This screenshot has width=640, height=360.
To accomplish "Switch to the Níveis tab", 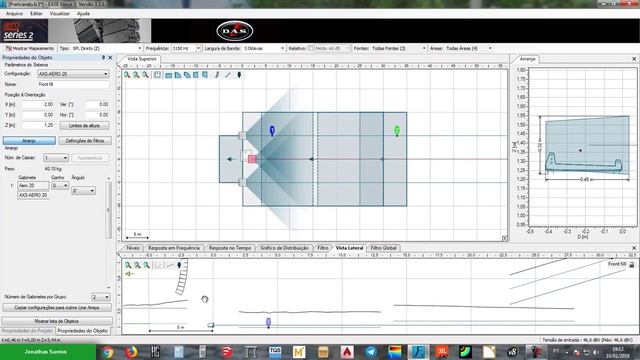I will [x=133, y=248].
